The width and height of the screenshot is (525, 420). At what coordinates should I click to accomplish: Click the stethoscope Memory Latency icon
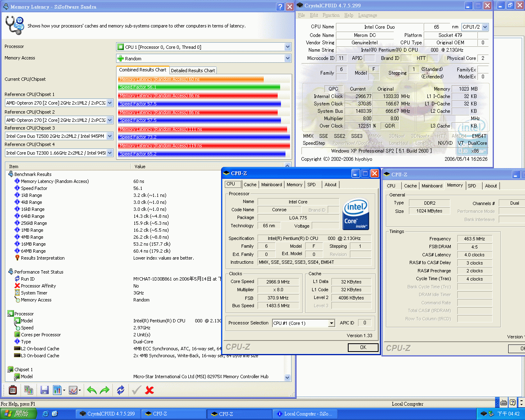click(x=15, y=25)
